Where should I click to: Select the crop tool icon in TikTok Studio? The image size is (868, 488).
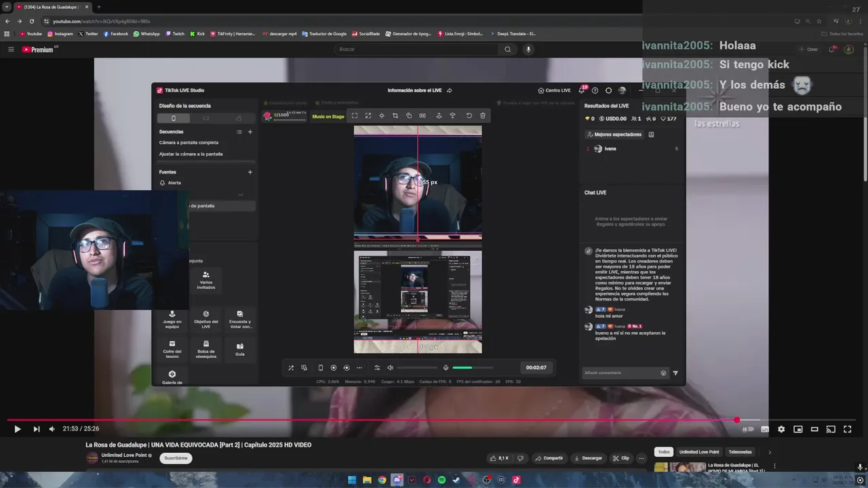click(x=395, y=116)
